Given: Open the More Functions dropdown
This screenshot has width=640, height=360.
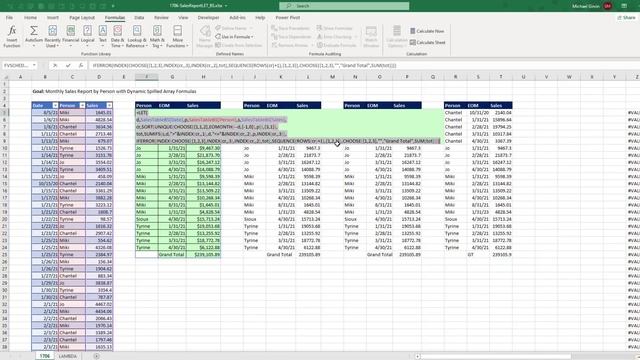Looking at the screenshot, I should tap(178, 36).
